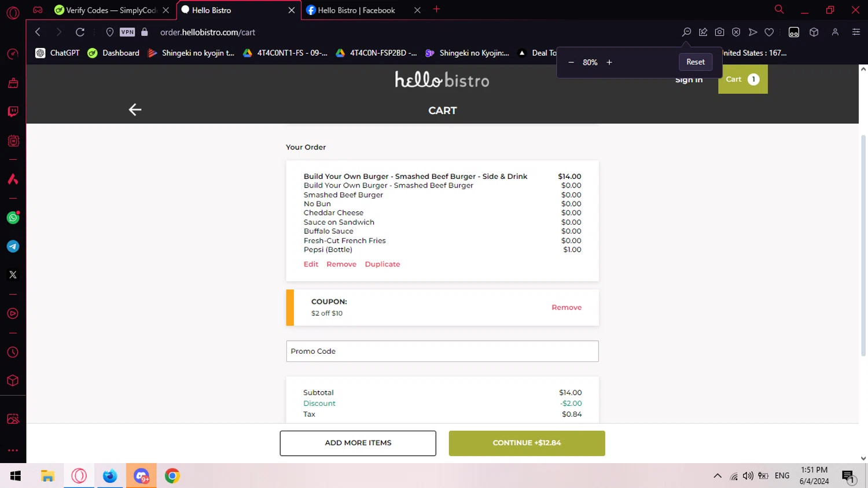Reload the current page
The height and width of the screenshot is (488, 868).
(80, 32)
